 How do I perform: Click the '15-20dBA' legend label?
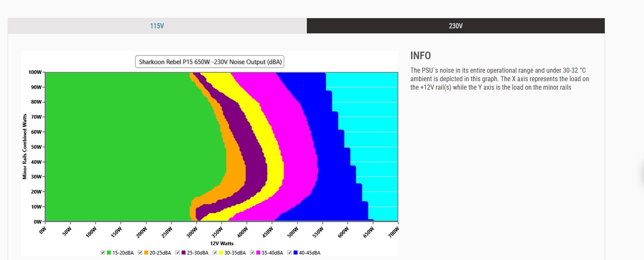123,253
